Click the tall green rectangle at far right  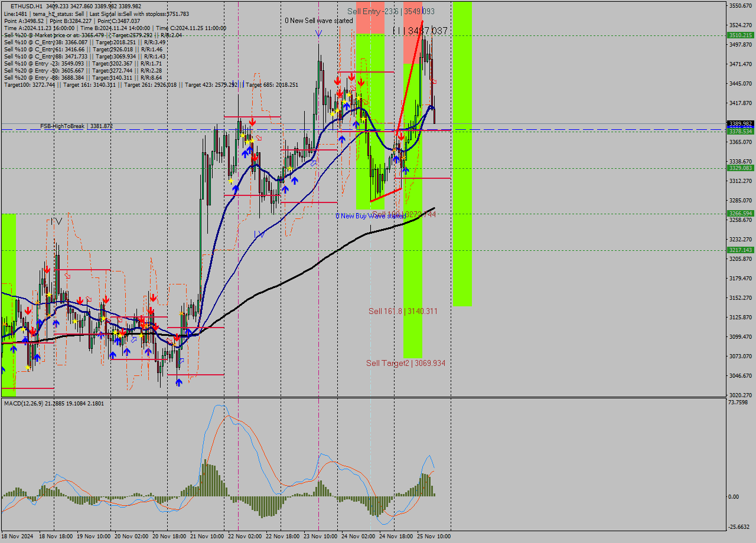[x=462, y=153]
